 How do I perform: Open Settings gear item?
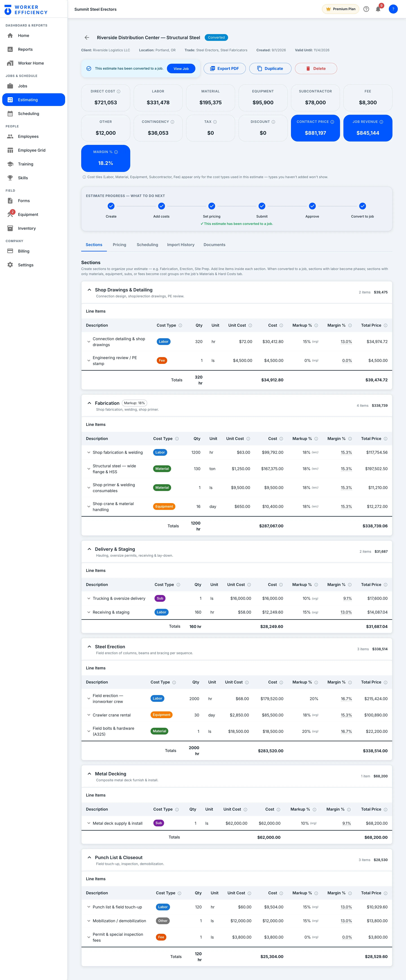tap(34, 265)
